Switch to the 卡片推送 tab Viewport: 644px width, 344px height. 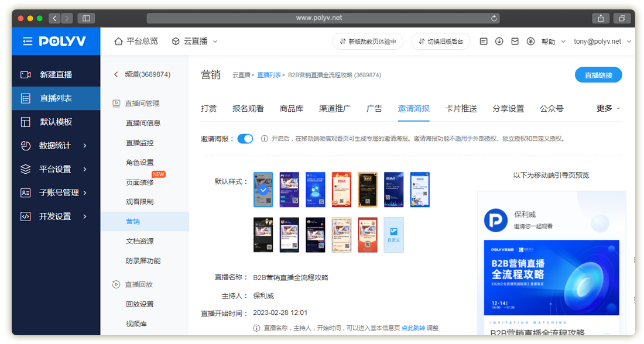pyautogui.click(x=461, y=108)
